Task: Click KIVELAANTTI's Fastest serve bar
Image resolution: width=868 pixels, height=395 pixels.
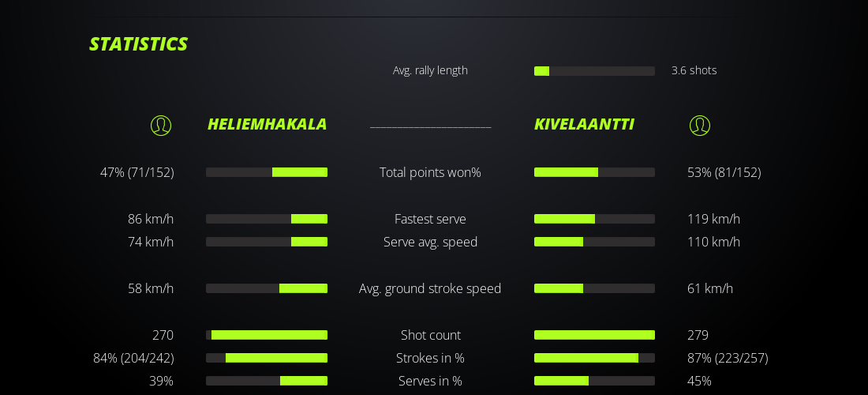Action: (x=594, y=219)
